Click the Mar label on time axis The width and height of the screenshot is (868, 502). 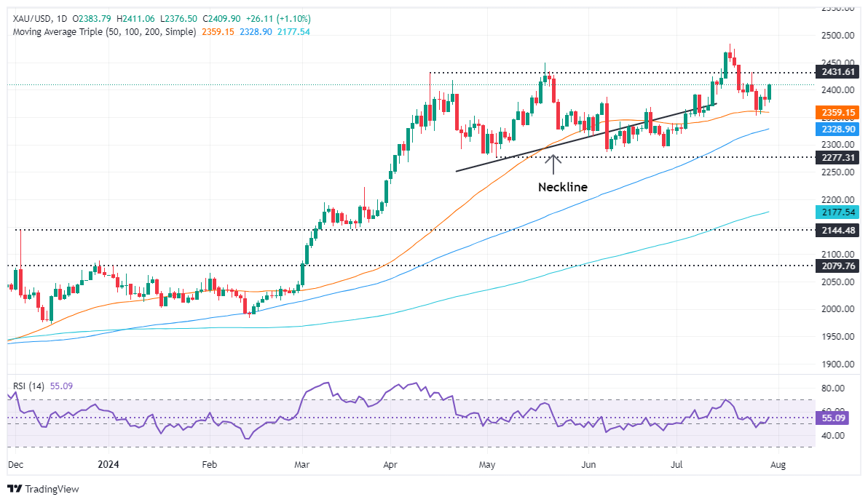click(x=301, y=464)
